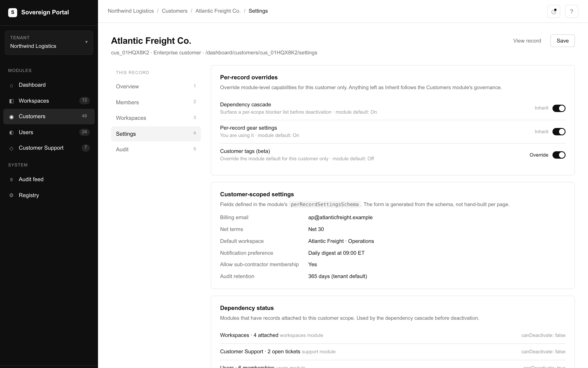Click the Workspaces count badge 12
This screenshot has width=588, height=368.
84,100
